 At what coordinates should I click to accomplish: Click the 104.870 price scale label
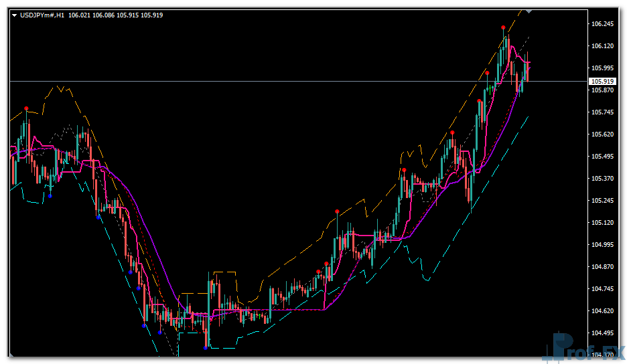click(603, 267)
